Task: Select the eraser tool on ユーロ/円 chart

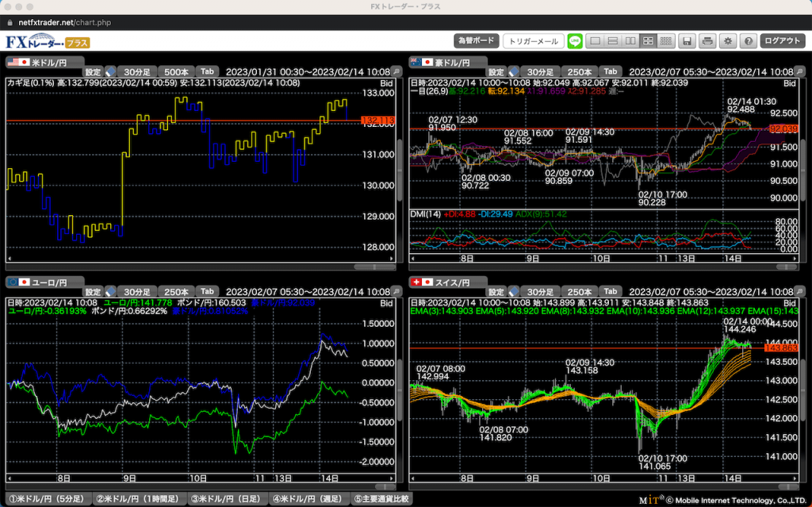Action: (110, 292)
